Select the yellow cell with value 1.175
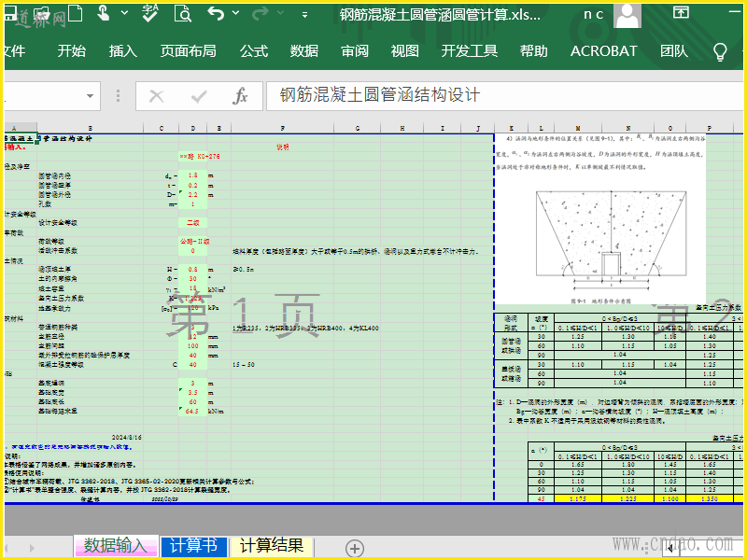Viewport: 747px width, 560px height. (x=578, y=498)
